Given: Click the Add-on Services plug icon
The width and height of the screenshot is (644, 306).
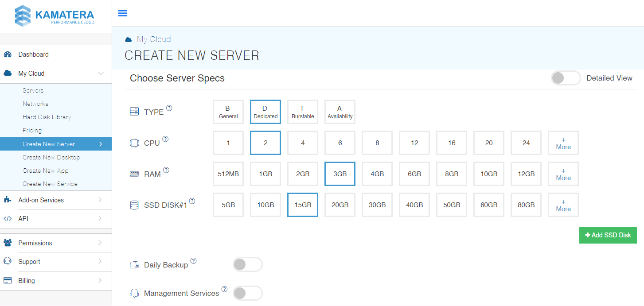Looking at the screenshot, I should pyautogui.click(x=7, y=200).
